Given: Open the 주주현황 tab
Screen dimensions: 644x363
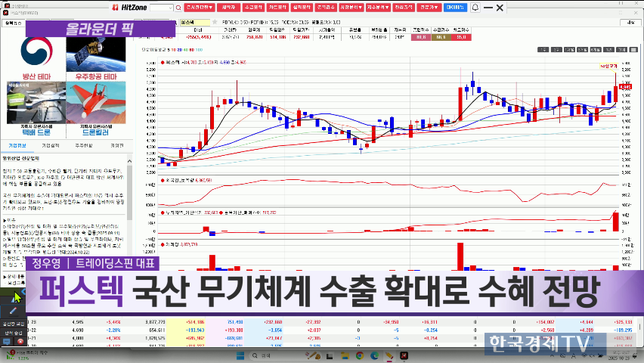Looking at the screenshot, I should click(84, 145).
